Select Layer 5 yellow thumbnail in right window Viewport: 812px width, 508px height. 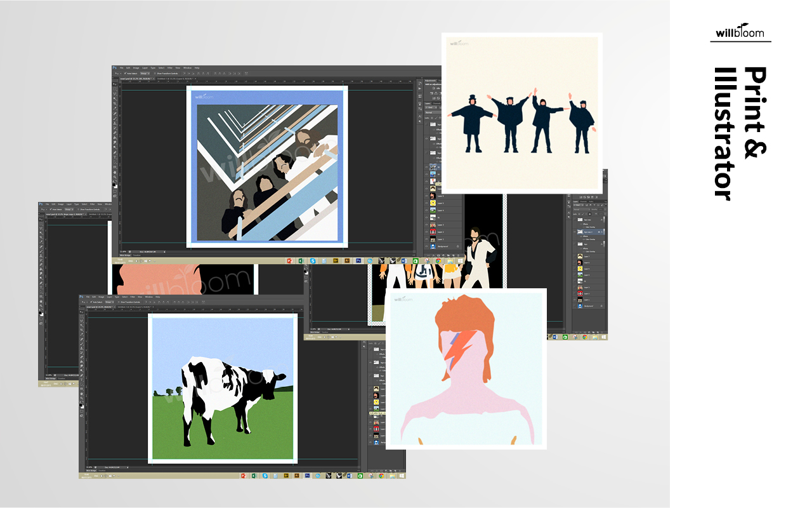point(580,269)
